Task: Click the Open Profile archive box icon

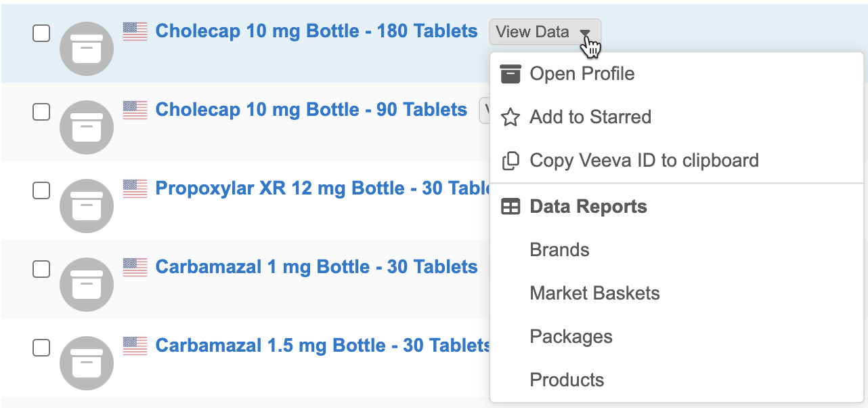Action: pos(510,74)
